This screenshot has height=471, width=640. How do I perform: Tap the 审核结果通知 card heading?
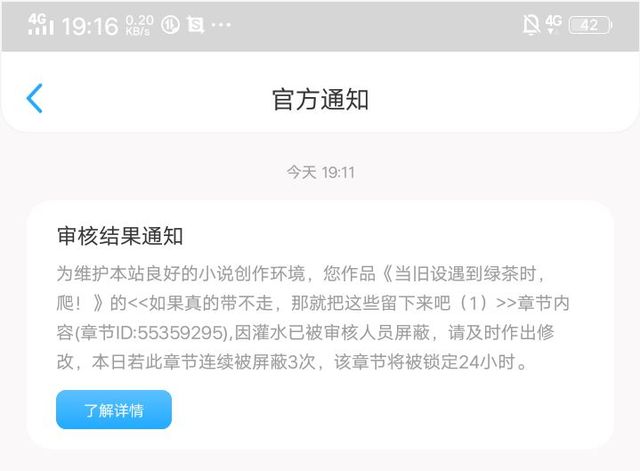coord(120,236)
